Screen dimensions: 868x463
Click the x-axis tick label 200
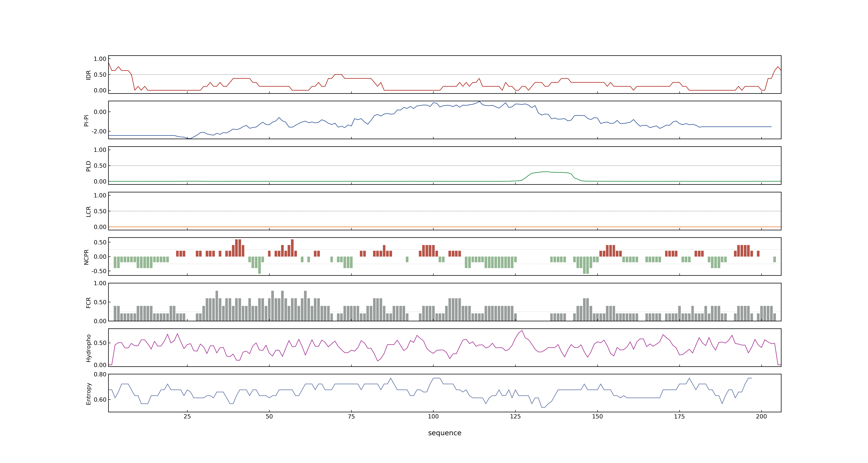[x=761, y=416]
